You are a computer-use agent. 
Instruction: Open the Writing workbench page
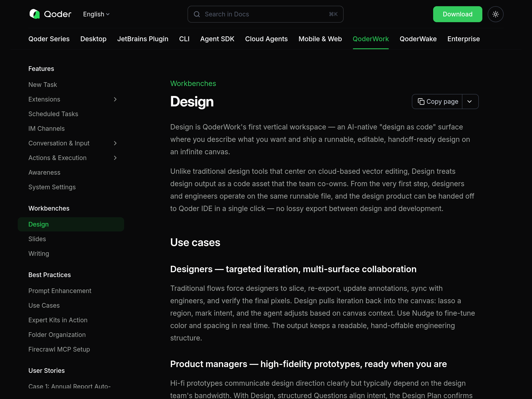[x=39, y=254]
